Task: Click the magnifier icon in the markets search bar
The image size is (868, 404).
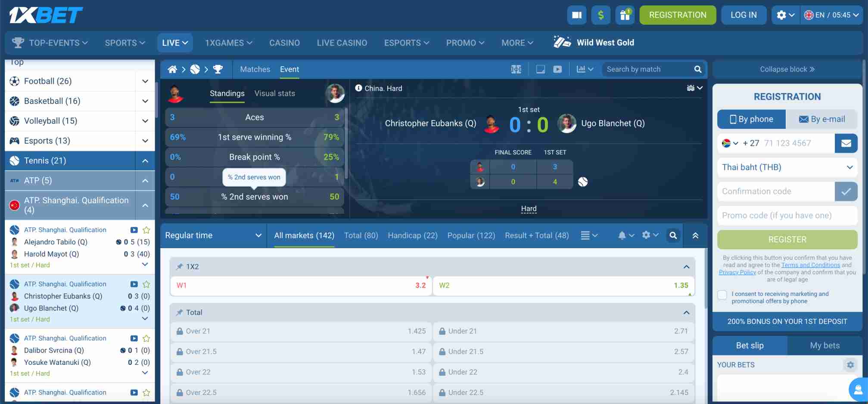Action: [673, 235]
